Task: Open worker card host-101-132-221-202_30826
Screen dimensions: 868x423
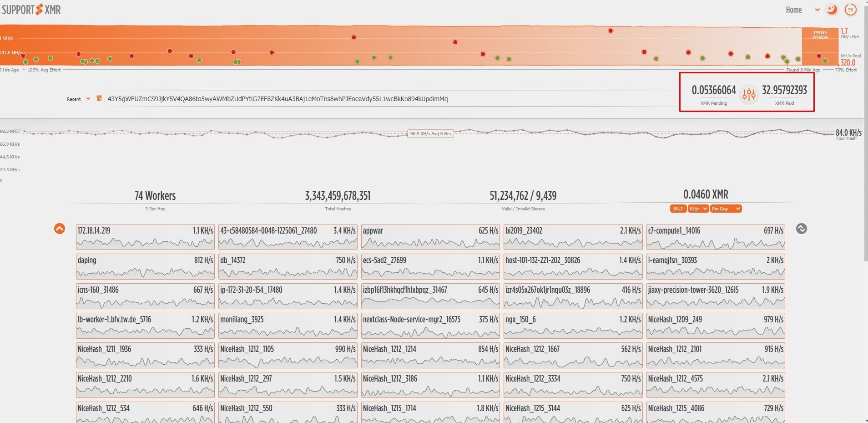Action: click(x=573, y=266)
